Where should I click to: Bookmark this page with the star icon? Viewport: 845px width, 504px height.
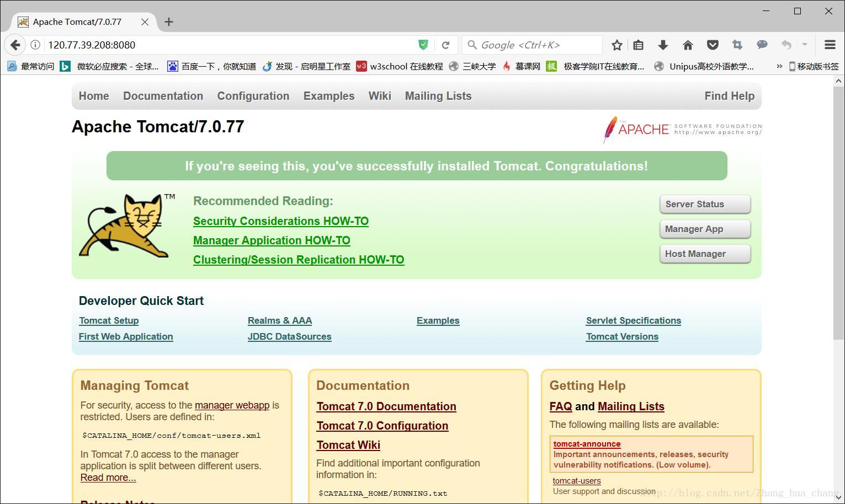617,45
